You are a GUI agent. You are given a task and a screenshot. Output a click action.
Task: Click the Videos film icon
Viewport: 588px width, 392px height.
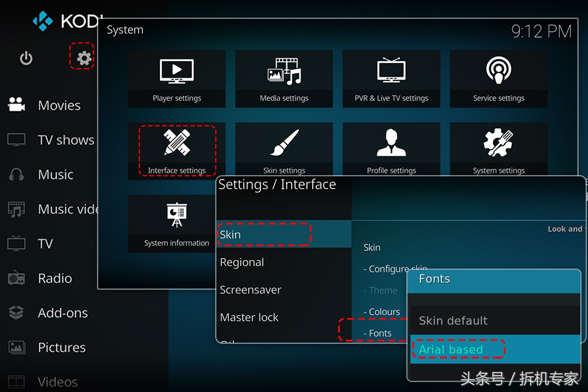tap(16, 382)
